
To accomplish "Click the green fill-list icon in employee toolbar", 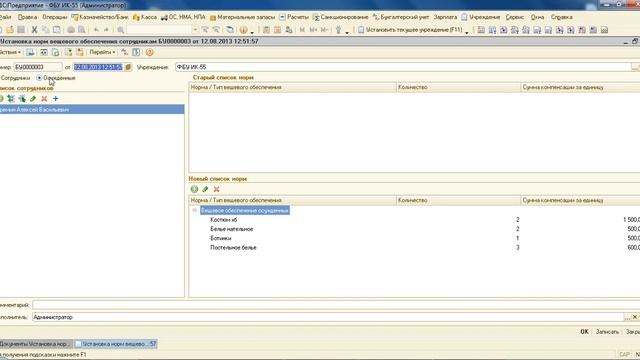I will coord(11,98).
